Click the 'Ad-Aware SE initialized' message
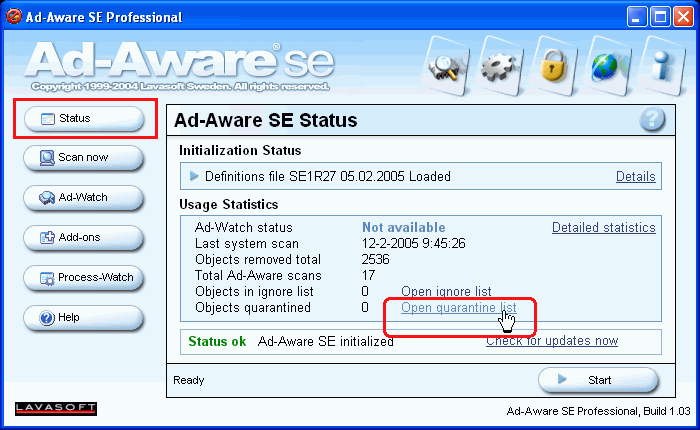700x430 pixels. tap(325, 342)
